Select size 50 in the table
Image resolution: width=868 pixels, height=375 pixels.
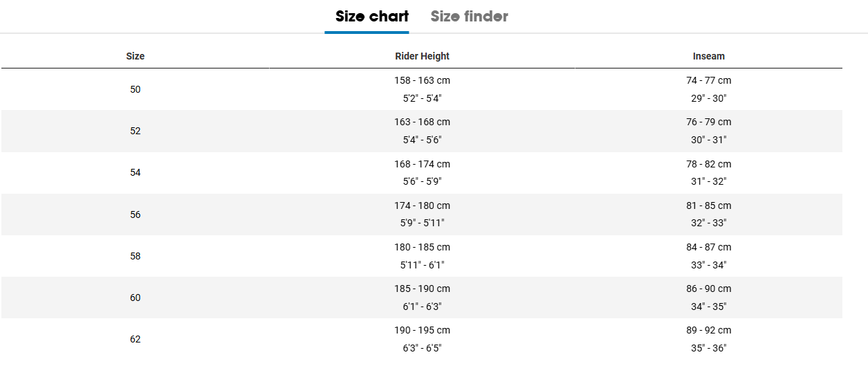(x=136, y=89)
